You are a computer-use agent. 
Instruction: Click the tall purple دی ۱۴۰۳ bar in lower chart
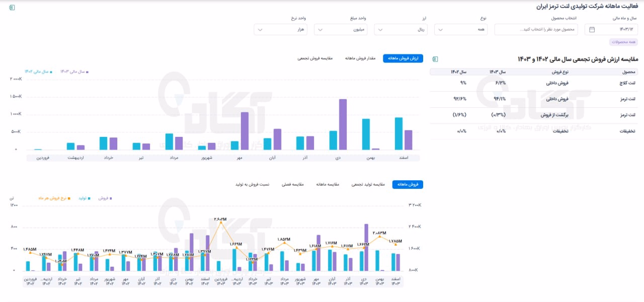coord(366,248)
